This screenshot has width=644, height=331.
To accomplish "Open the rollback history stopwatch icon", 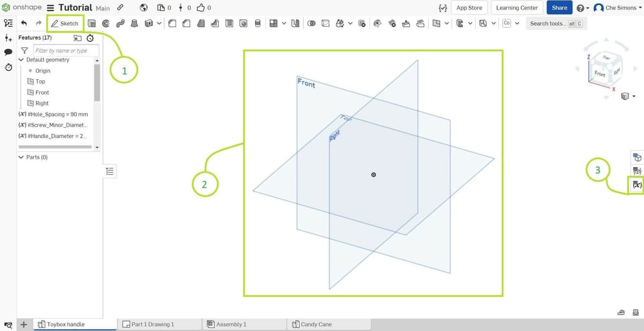I will 90,38.
